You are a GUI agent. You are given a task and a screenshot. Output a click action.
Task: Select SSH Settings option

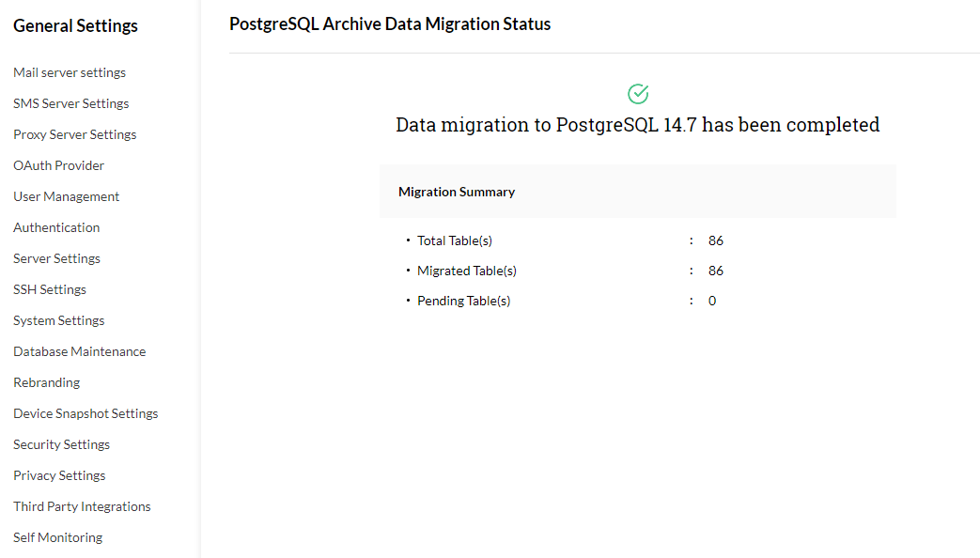(x=50, y=289)
